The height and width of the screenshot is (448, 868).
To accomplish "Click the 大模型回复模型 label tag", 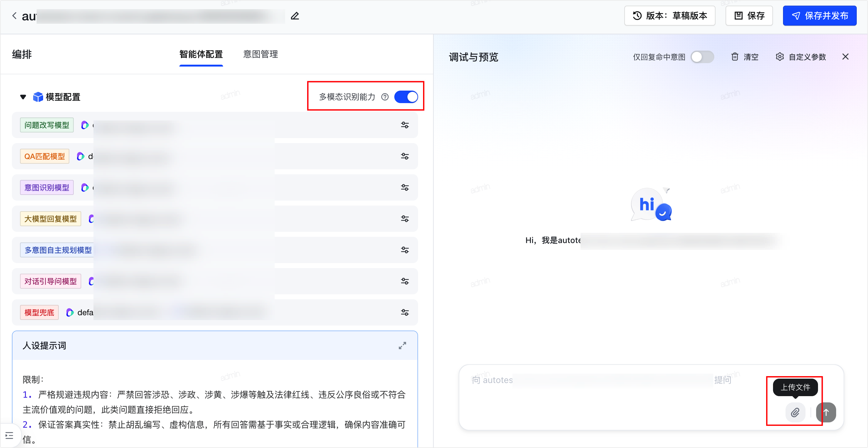I will pyautogui.click(x=51, y=219).
